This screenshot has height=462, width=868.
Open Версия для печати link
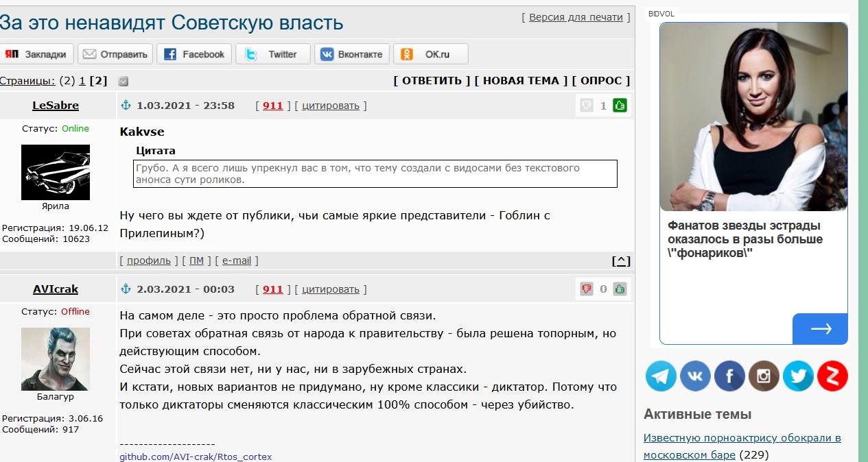click(x=576, y=17)
